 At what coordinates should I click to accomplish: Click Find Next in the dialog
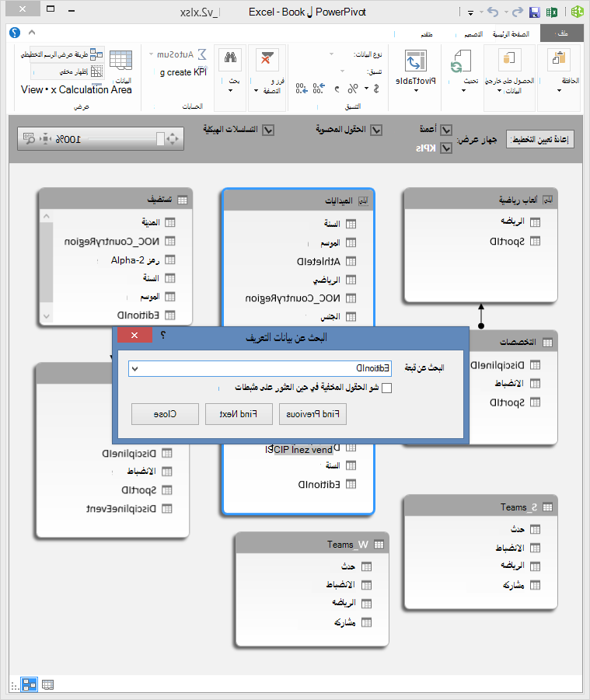point(239,414)
